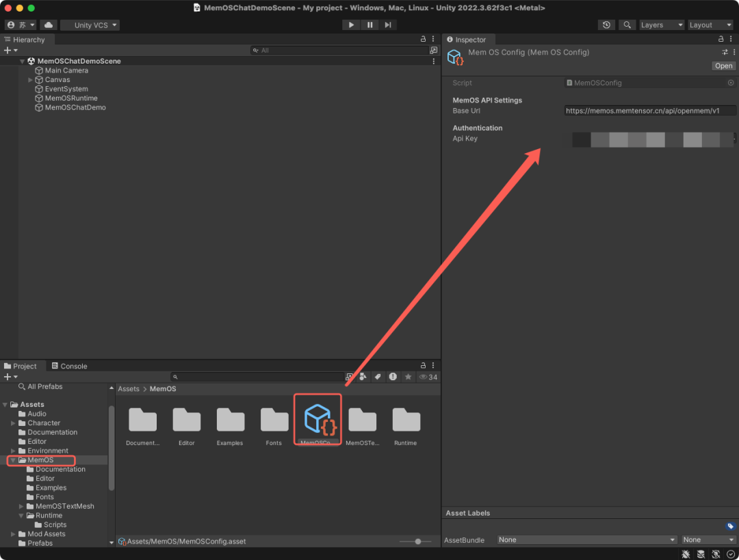
Task: Click the Script object picker circle icon
Action: pos(731,83)
